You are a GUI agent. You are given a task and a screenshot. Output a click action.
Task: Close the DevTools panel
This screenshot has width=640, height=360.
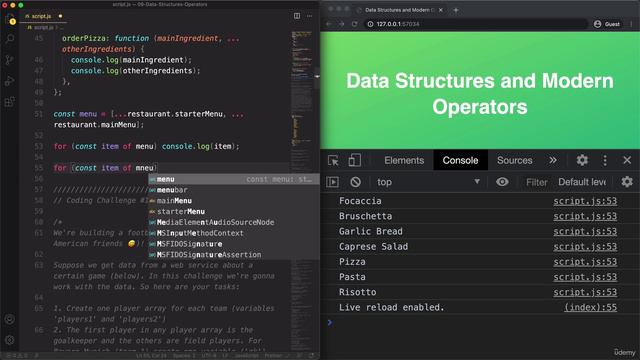(x=627, y=160)
